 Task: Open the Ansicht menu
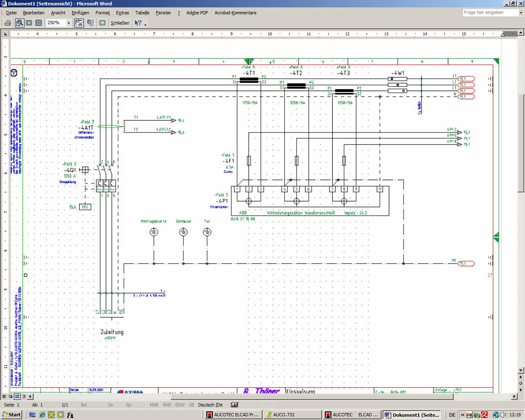pyautogui.click(x=58, y=13)
